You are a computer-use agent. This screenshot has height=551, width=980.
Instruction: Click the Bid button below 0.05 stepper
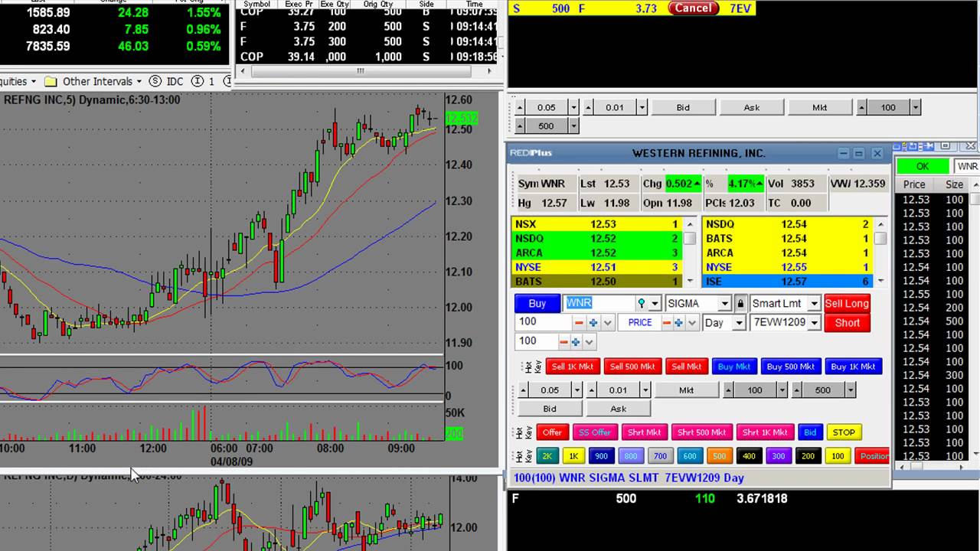550,409
